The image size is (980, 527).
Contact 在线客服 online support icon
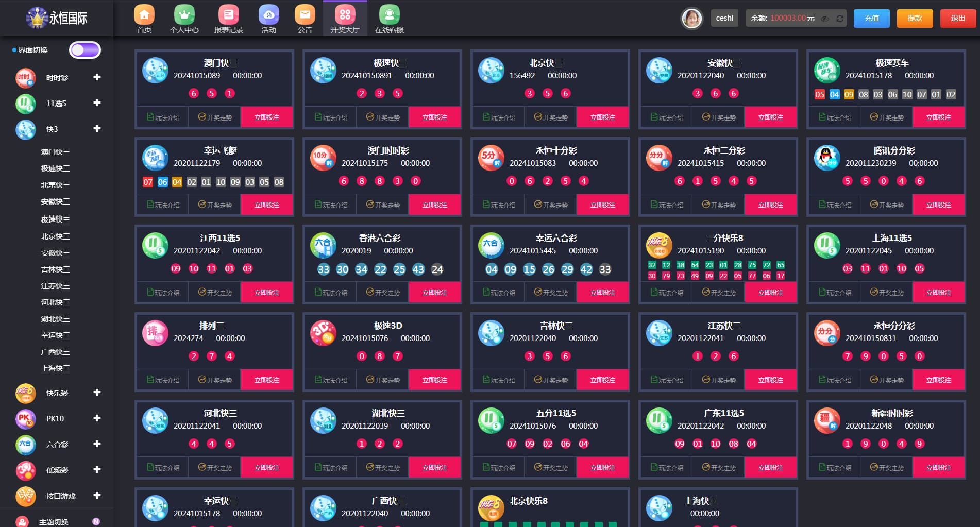[x=389, y=19]
